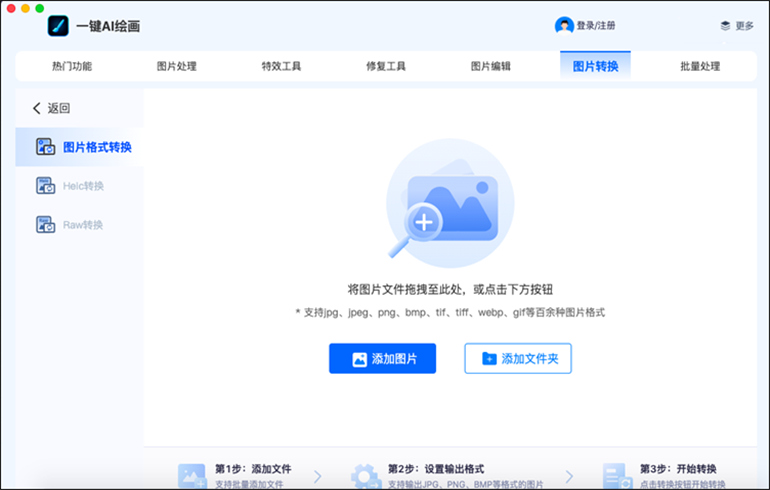Click the image drop zone illustration
The width and height of the screenshot is (770, 490).
coord(450,203)
